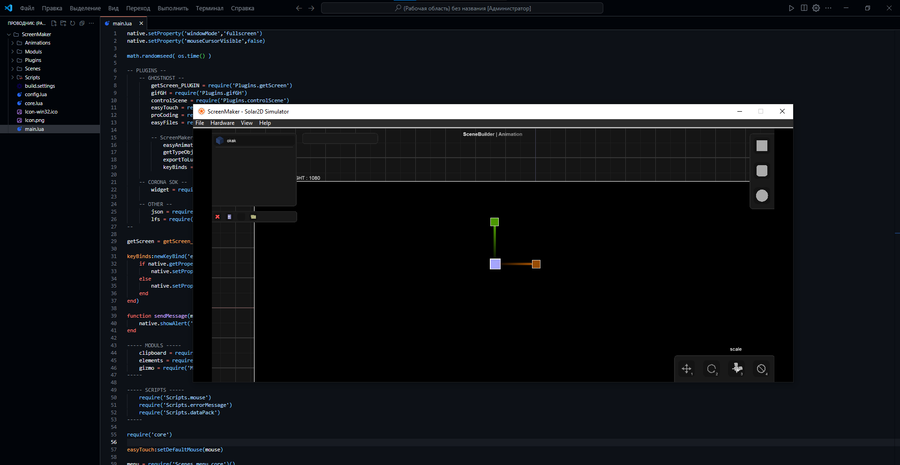900x465 pixels.
Task: Click the VS Code logo icon
Action: point(9,8)
